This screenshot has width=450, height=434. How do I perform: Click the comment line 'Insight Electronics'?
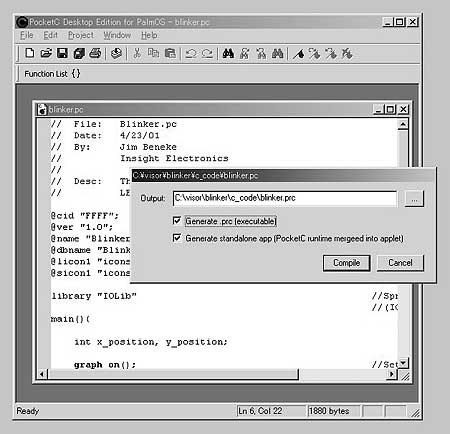(x=174, y=158)
